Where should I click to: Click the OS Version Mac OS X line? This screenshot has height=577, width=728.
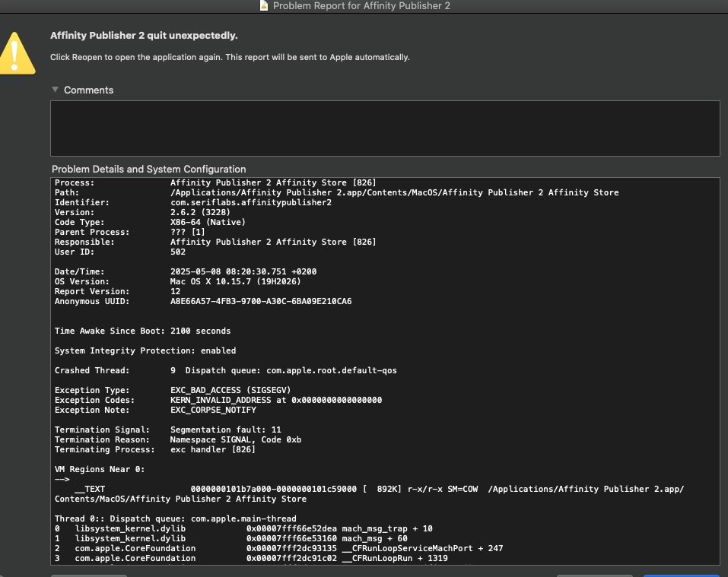tap(177, 281)
